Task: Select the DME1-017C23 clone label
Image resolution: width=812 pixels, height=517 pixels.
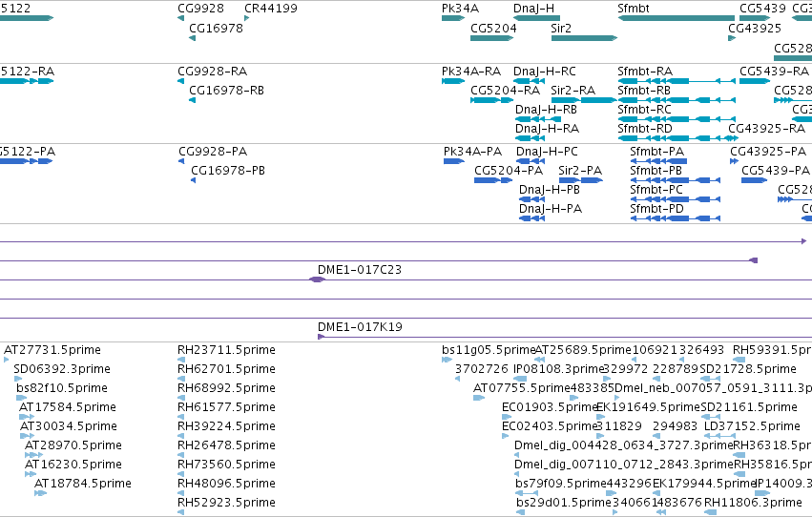Action: 360,270
